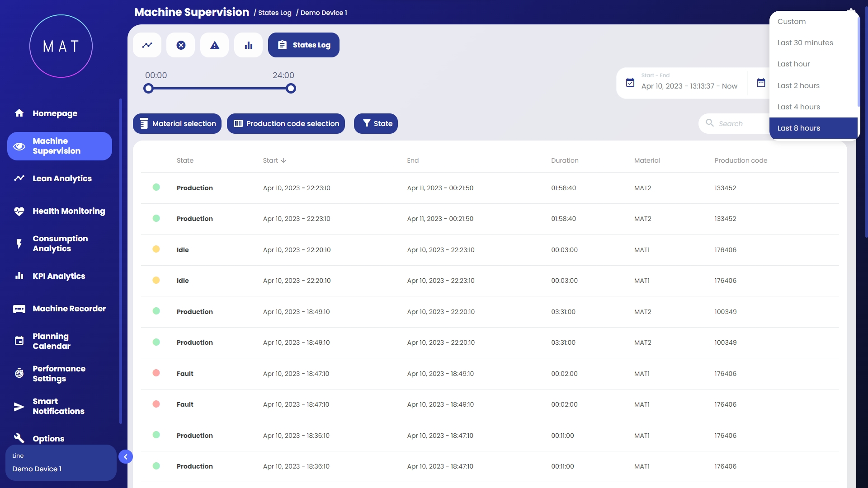Choose Last 2 hours from list

click(x=798, y=85)
